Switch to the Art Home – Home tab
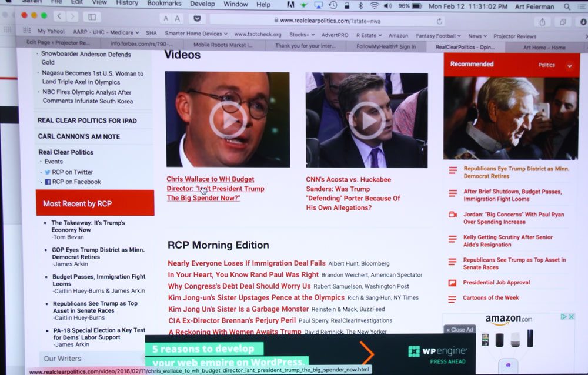588x375 pixels. click(x=544, y=48)
